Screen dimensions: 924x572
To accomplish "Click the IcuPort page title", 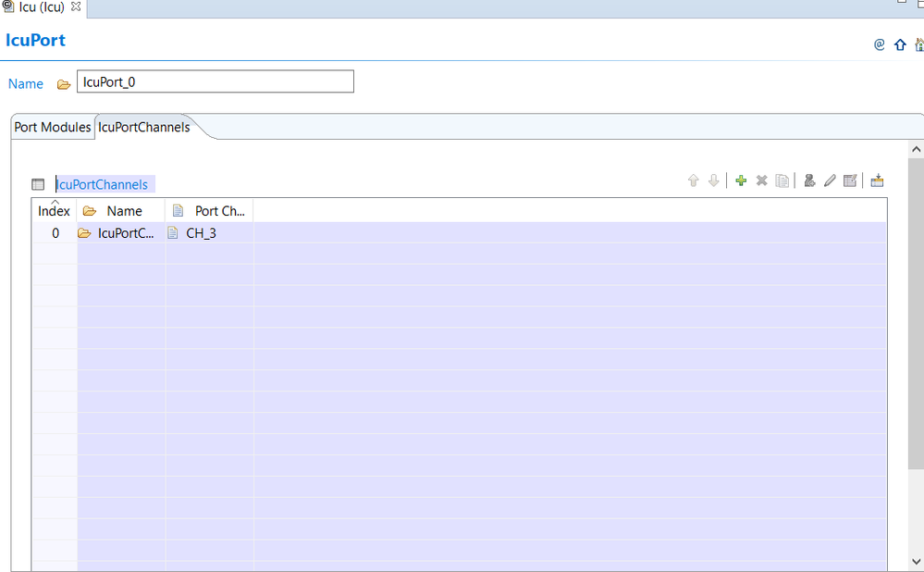I will [35, 40].
